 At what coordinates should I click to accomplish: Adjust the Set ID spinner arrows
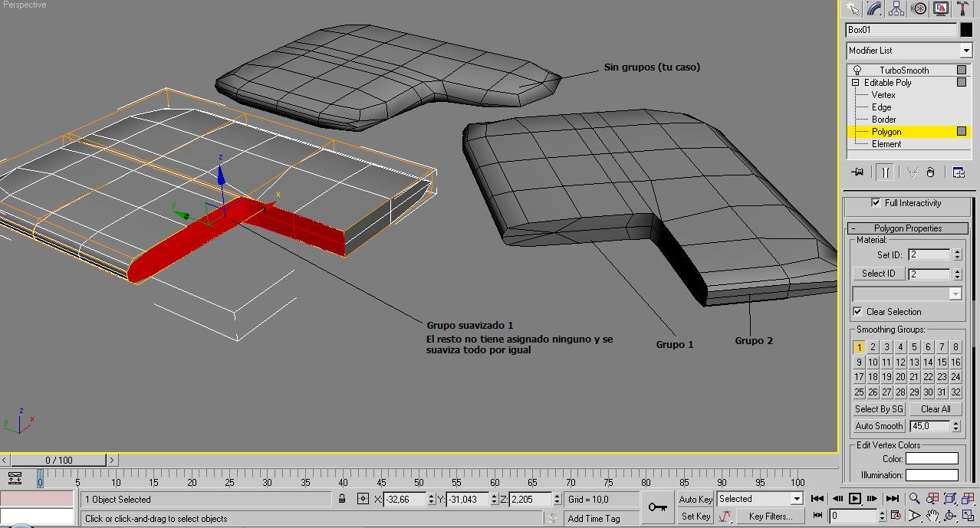[x=957, y=254]
